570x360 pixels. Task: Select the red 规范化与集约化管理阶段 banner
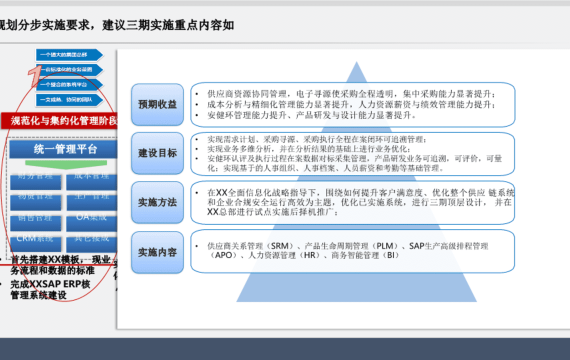59,121
